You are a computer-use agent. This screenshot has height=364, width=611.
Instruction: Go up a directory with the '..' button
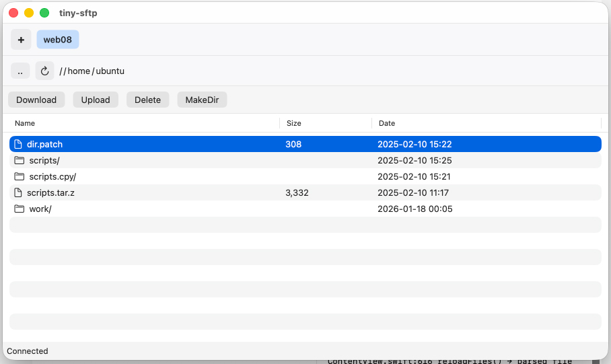[20, 71]
